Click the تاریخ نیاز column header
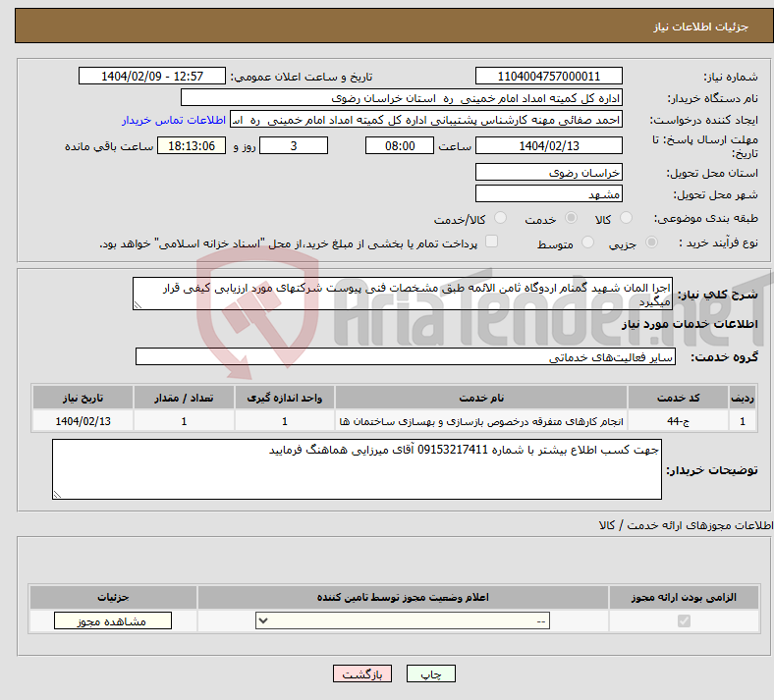The height and width of the screenshot is (700, 774). [x=83, y=398]
